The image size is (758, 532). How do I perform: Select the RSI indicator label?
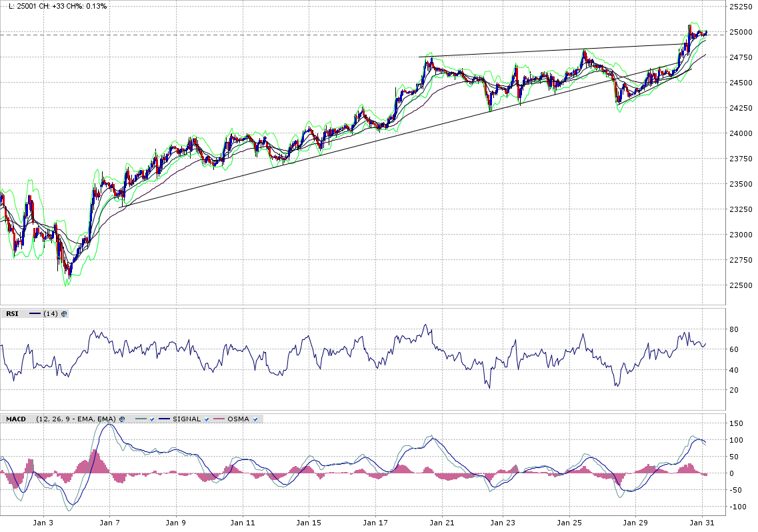click(13, 313)
